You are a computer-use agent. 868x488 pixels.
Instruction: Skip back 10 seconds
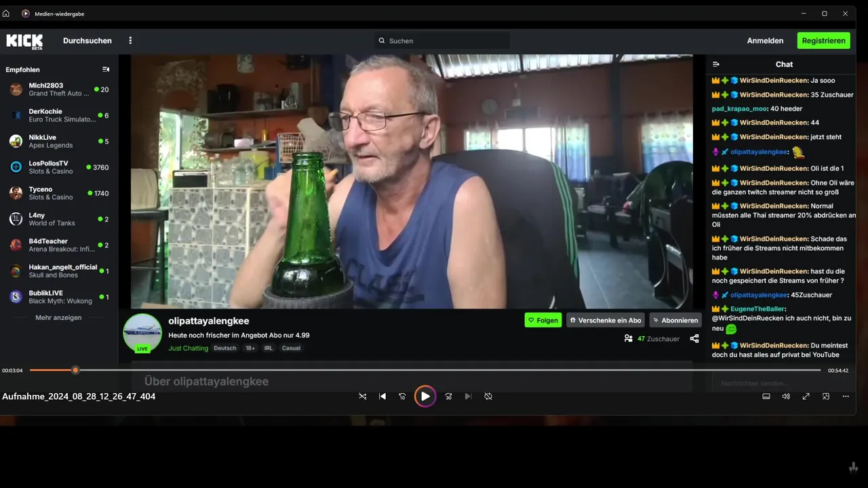402,396
